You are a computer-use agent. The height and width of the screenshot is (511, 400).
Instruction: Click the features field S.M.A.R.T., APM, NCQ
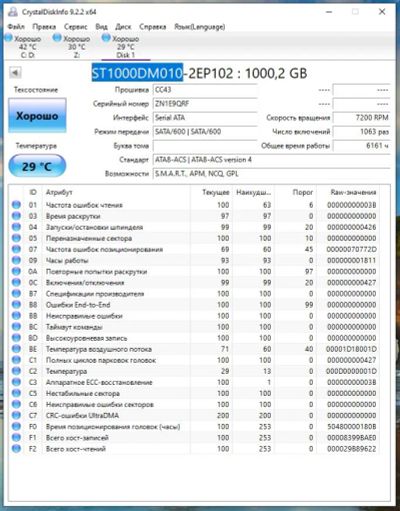pyautogui.click(x=271, y=174)
